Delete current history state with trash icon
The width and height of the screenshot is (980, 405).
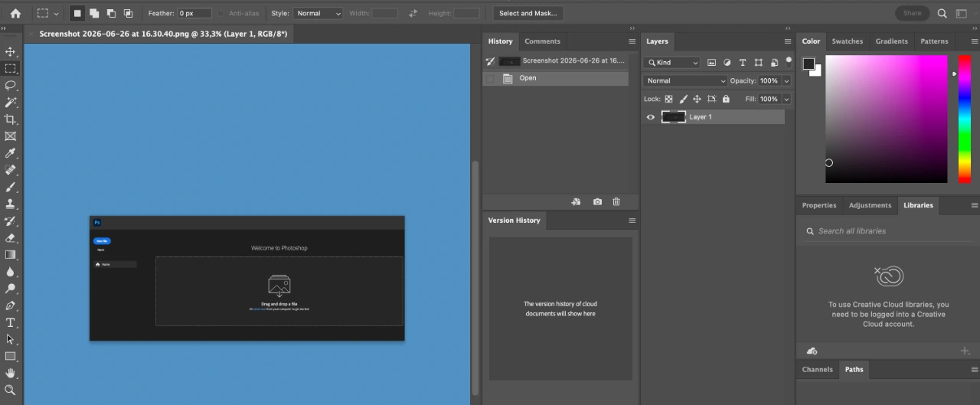click(x=616, y=202)
